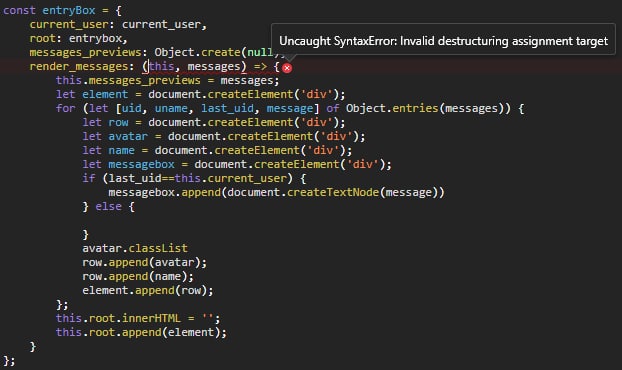Image resolution: width=622 pixels, height=370 pixels.
Task: Click 'this.current_user' in the if condition
Action: (230, 178)
